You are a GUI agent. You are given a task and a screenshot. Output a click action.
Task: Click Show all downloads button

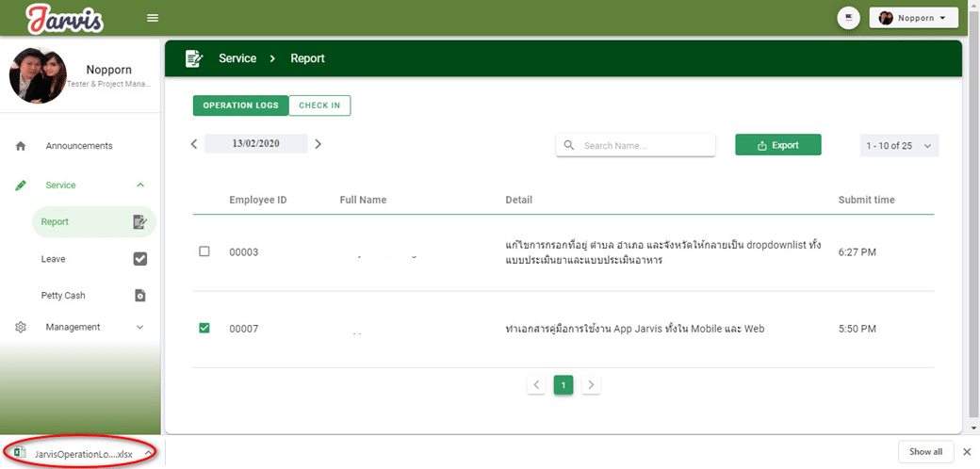(925, 452)
